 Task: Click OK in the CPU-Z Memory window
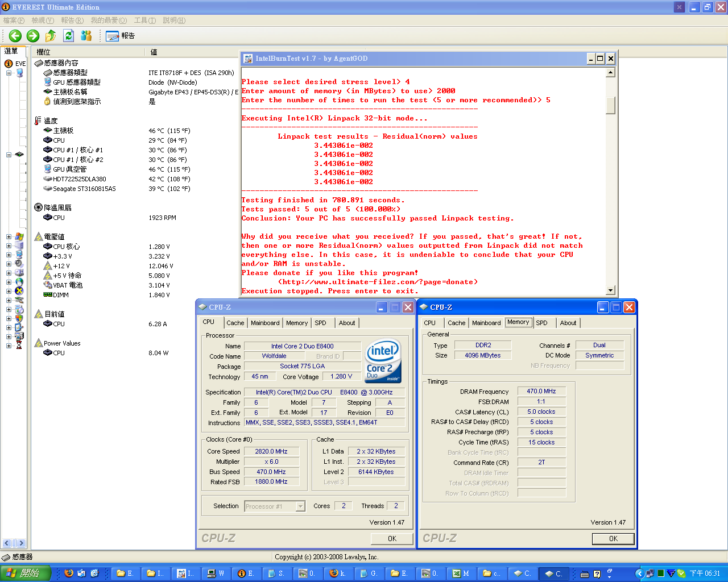pos(613,539)
